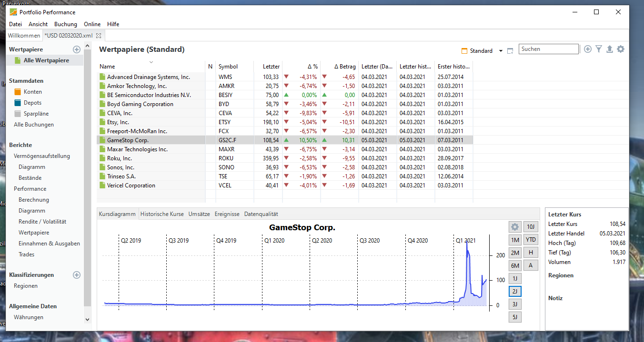The image size is (644, 342).
Task: Open the Datei menu
Action: (x=16, y=24)
